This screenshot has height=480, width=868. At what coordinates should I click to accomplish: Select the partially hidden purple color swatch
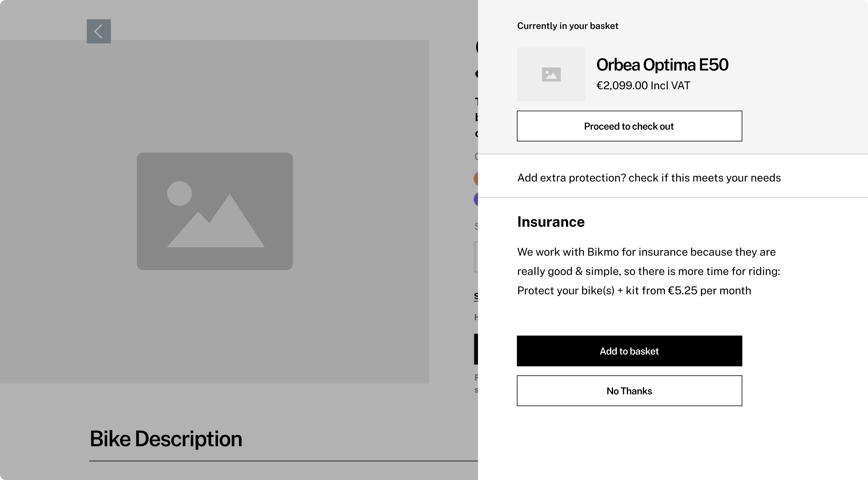[476, 199]
